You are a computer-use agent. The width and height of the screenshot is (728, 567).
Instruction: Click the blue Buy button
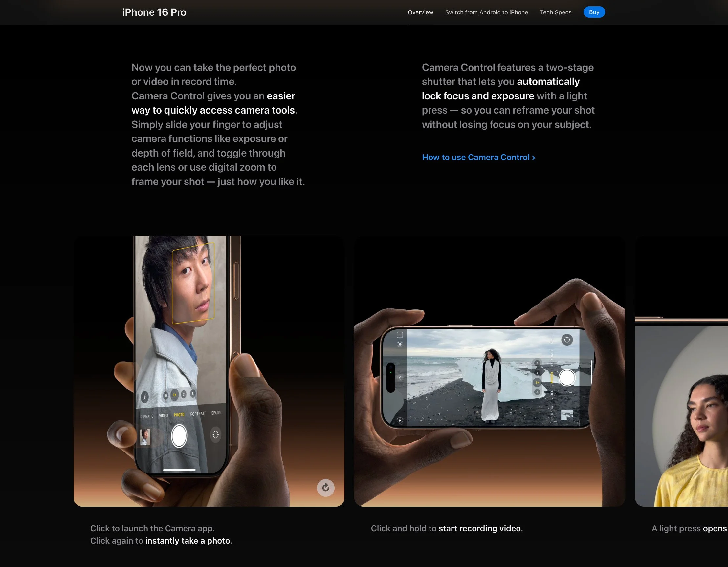[594, 12]
